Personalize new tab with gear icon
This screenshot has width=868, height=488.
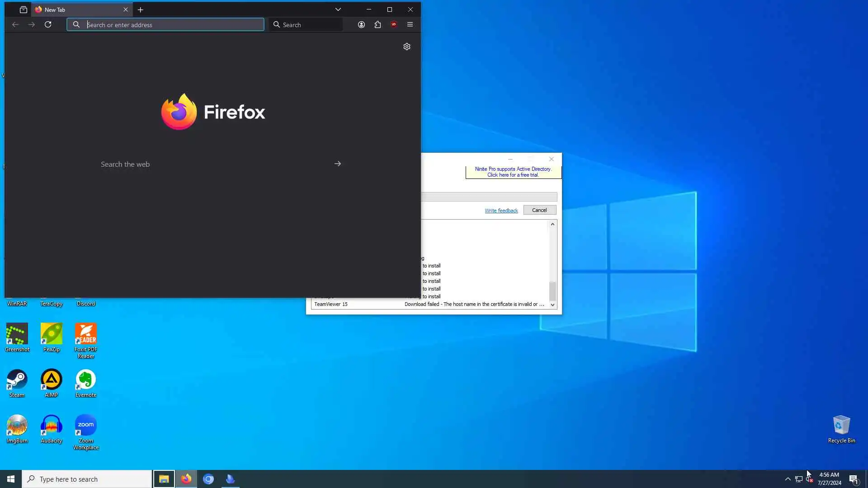pos(406,47)
